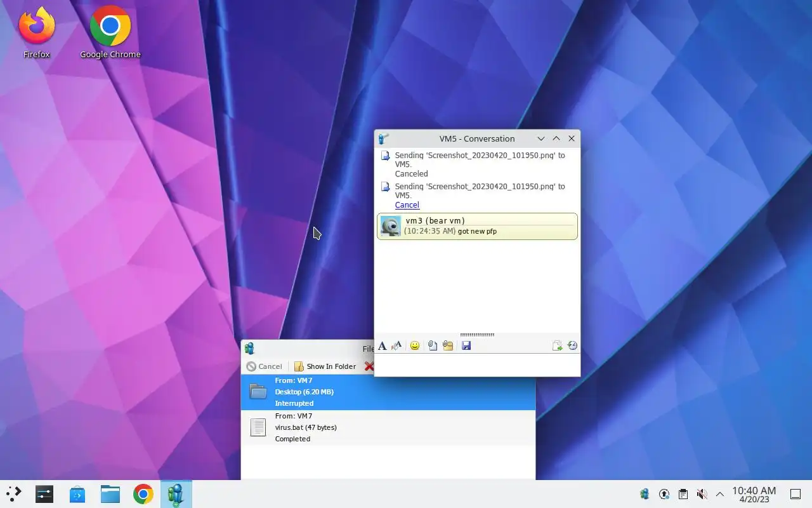The height and width of the screenshot is (508, 812).
Task: Open the software updates tray icon
Action: [664, 494]
